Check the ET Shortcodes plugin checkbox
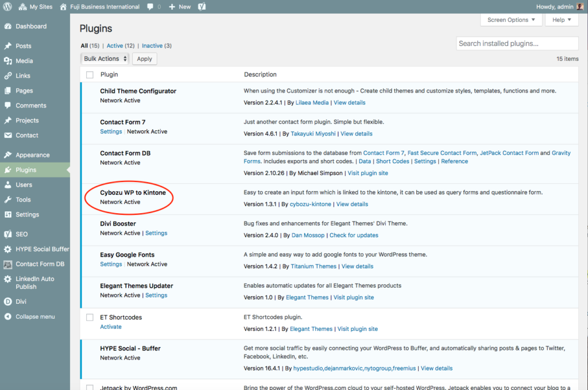This screenshot has width=588, height=390. coord(90,318)
